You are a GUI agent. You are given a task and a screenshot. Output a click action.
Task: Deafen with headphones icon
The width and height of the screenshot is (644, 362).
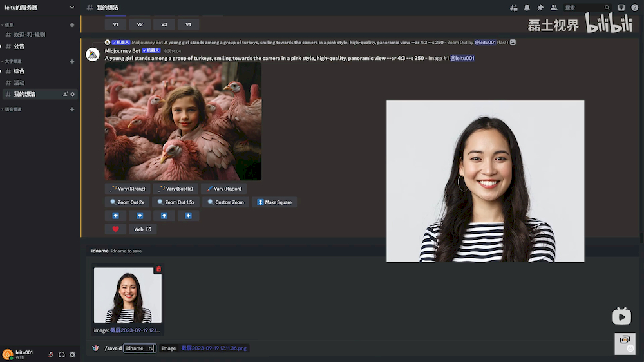62,355
